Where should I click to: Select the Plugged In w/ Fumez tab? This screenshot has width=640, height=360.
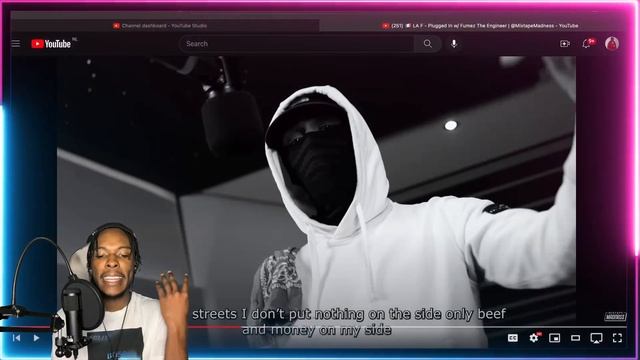[480, 26]
